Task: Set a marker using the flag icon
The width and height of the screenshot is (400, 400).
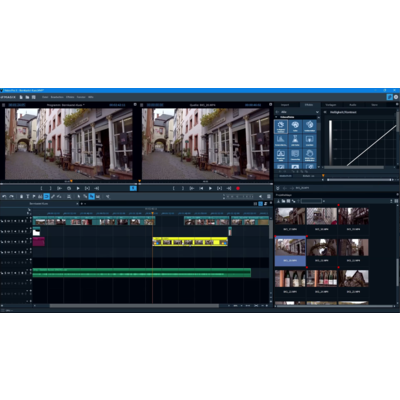Action: coord(34,197)
